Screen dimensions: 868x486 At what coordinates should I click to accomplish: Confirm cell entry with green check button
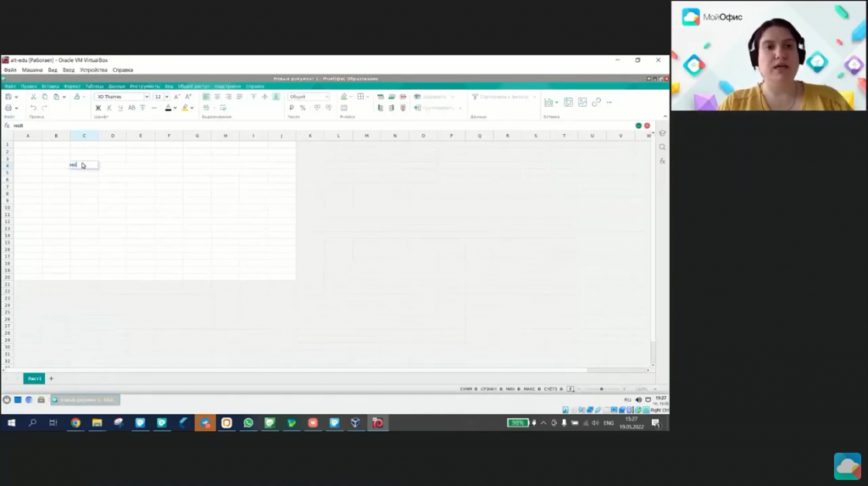tap(638, 126)
